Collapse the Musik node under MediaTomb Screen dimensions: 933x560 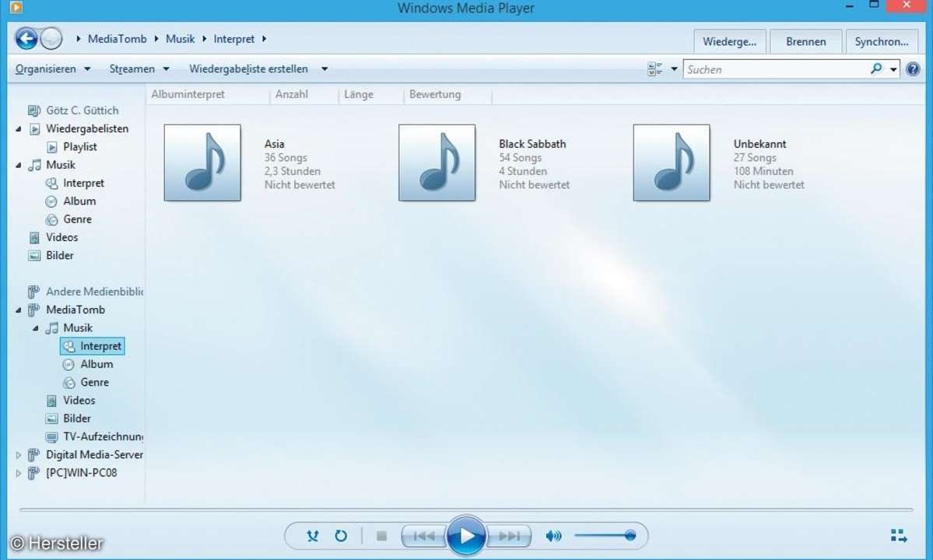coord(36,328)
